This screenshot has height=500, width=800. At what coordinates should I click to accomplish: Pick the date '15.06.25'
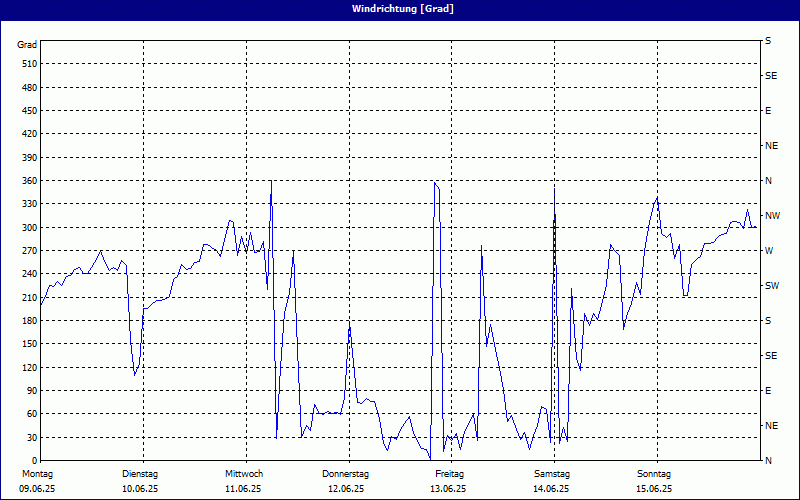click(654, 489)
